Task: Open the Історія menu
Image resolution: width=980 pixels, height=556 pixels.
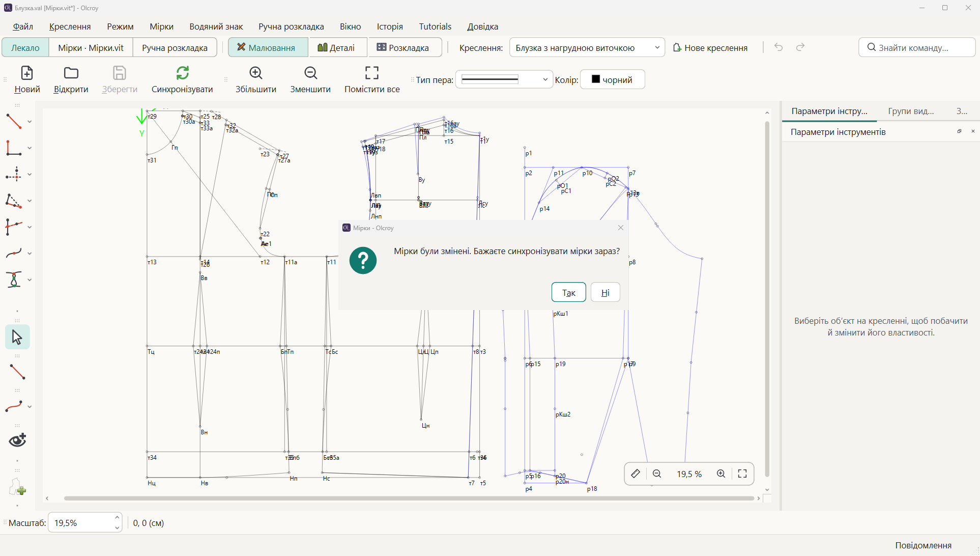Action: click(x=390, y=26)
